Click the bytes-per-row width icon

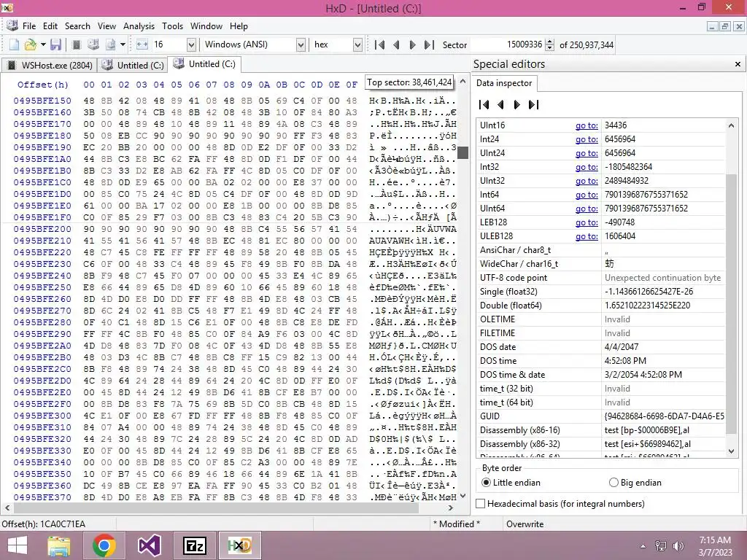142,44
